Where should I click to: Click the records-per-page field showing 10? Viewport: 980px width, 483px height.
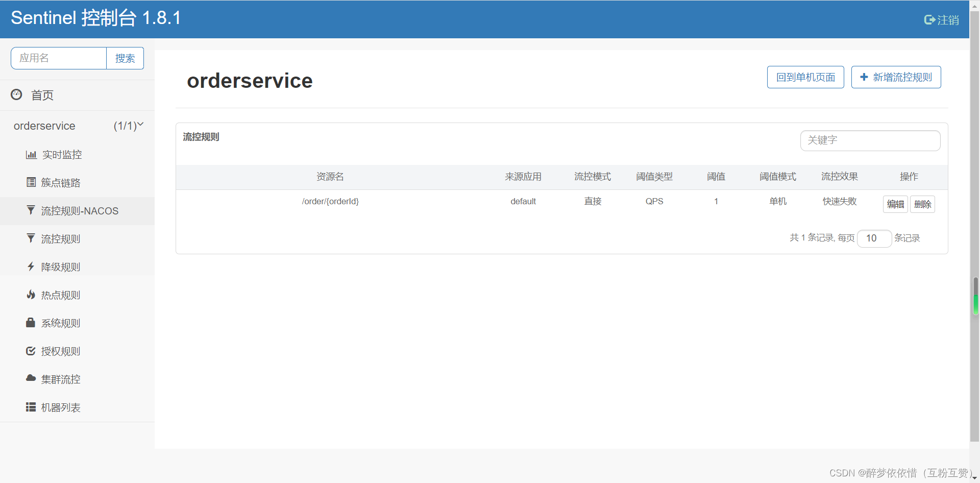coord(874,238)
